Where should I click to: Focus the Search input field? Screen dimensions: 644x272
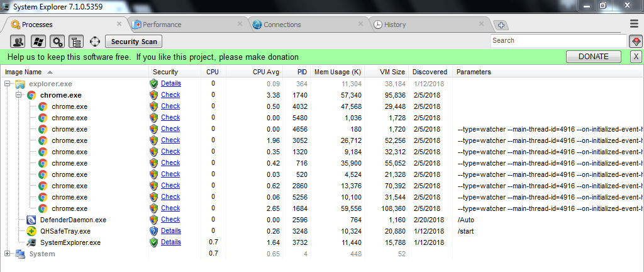point(558,41)
